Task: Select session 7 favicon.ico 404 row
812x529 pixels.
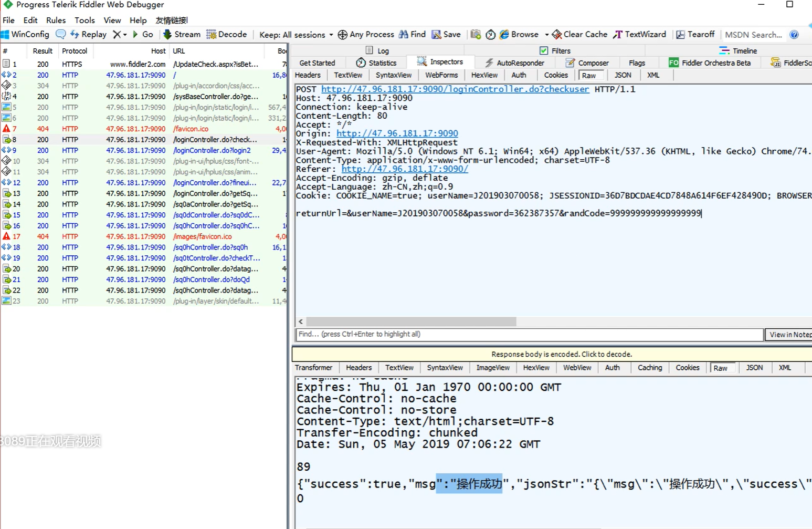Action: click(x=144, y=129)
